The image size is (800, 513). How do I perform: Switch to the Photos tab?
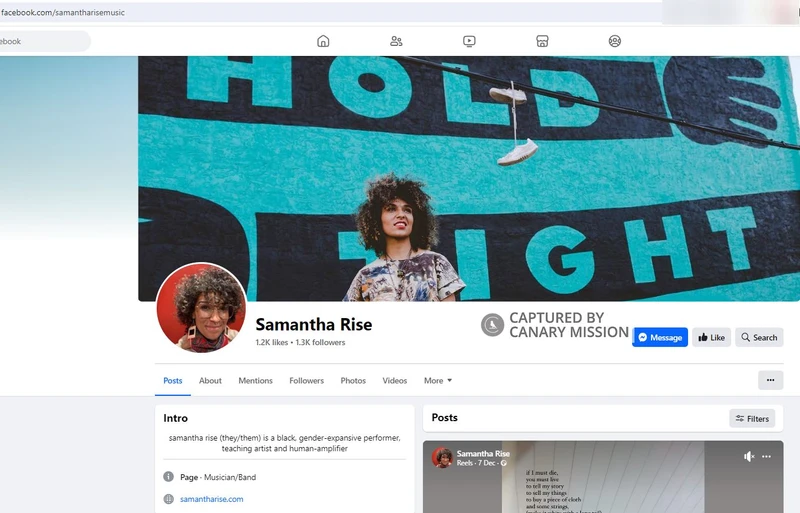353,381
